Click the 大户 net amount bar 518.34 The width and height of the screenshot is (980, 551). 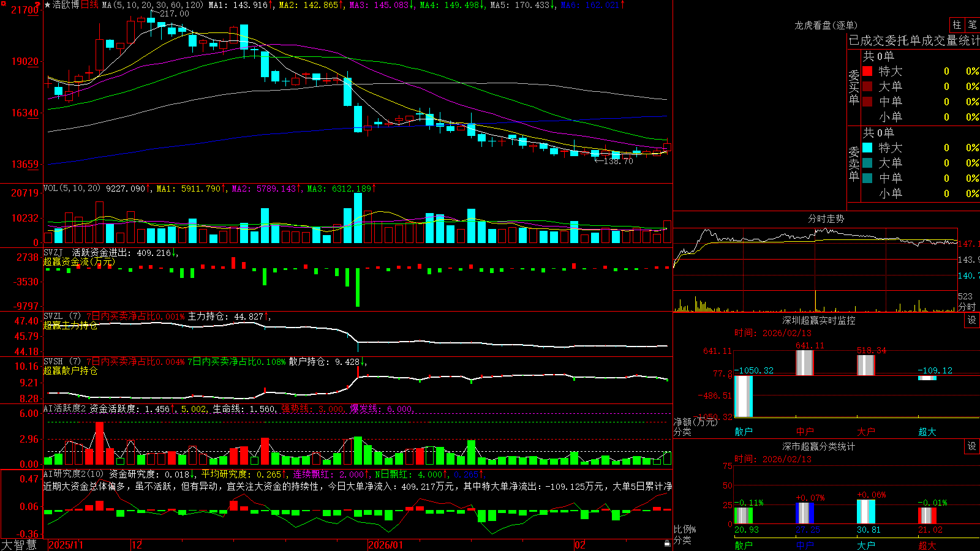click(866, 365)
